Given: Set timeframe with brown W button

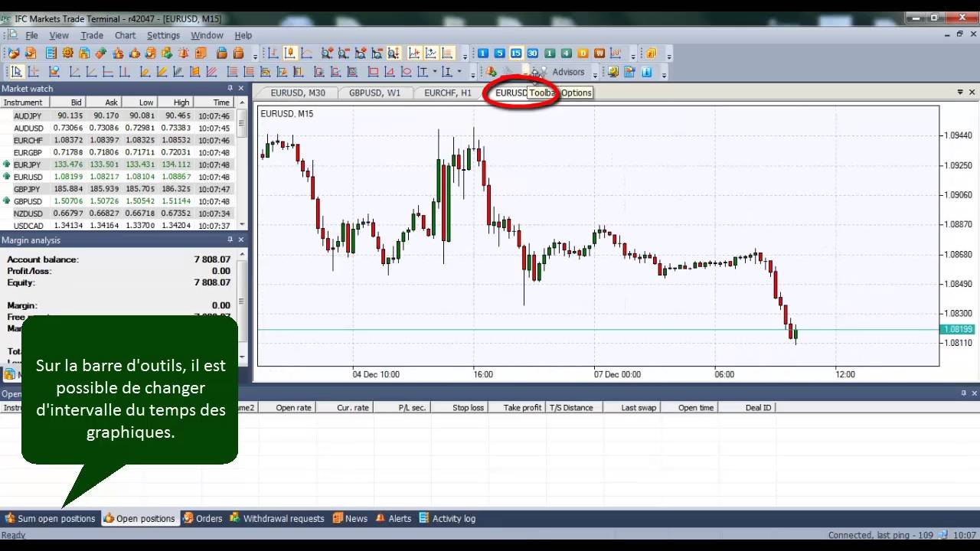Looking at the screenshot, I should pos(599,54).
